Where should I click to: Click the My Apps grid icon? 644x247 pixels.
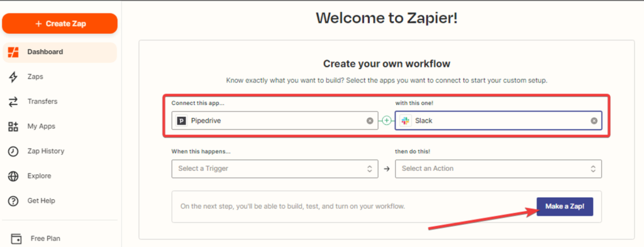pos(14,126)
